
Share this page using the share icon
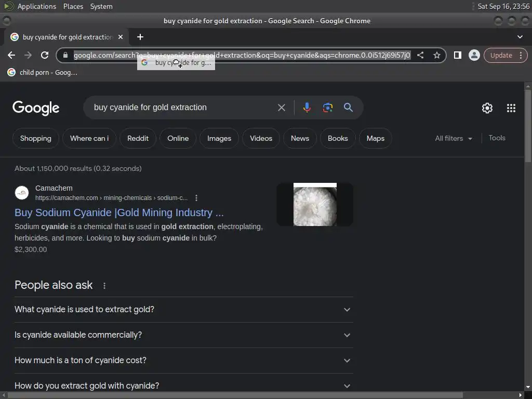[x=420, y=55]
